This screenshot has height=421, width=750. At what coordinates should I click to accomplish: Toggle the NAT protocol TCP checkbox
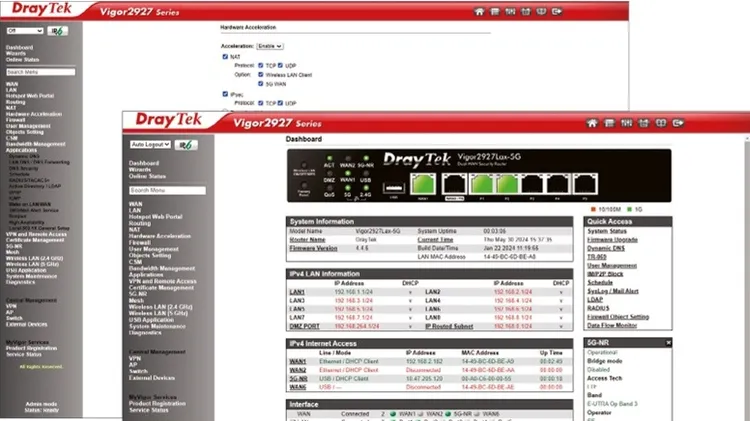coord(261,66)
